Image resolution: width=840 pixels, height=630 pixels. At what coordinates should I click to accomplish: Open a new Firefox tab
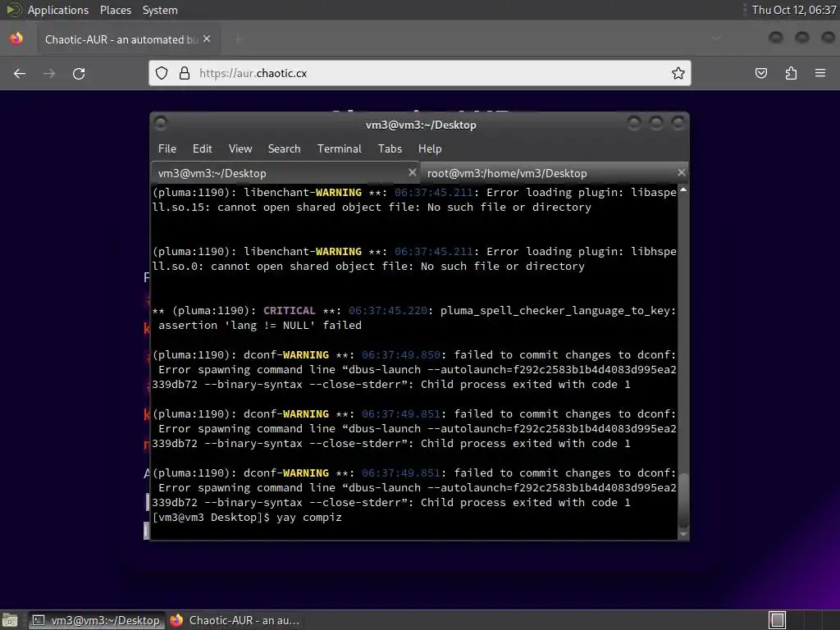tap(238, 39)
